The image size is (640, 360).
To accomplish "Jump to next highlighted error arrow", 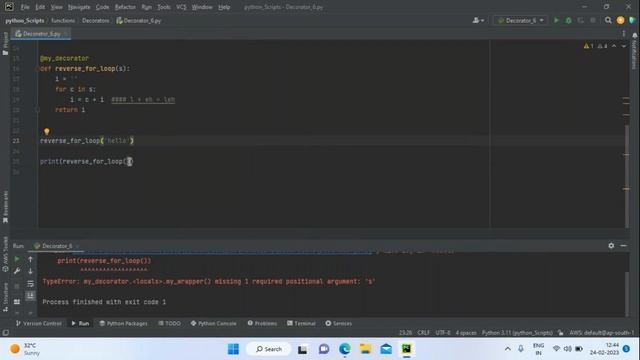I will click(623, 46).
